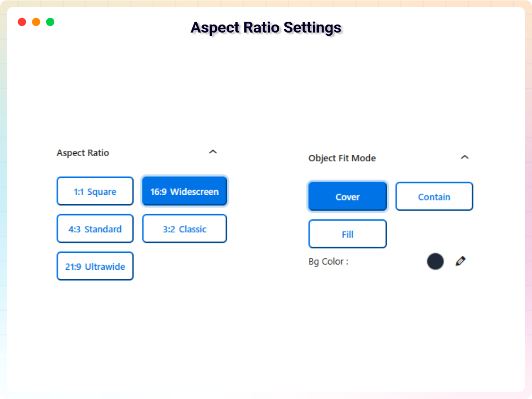Image resolution: width=532 pixels, height=399 pixels.
Task: Click the upward chevron beside Aspect Ratio
Action: [x=213, y=152]
